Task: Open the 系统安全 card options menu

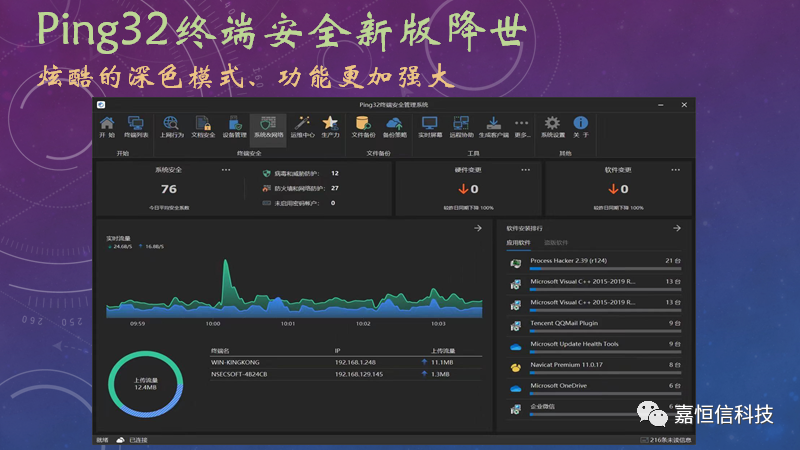Action: pyautogui.click(x=226, y=170)
